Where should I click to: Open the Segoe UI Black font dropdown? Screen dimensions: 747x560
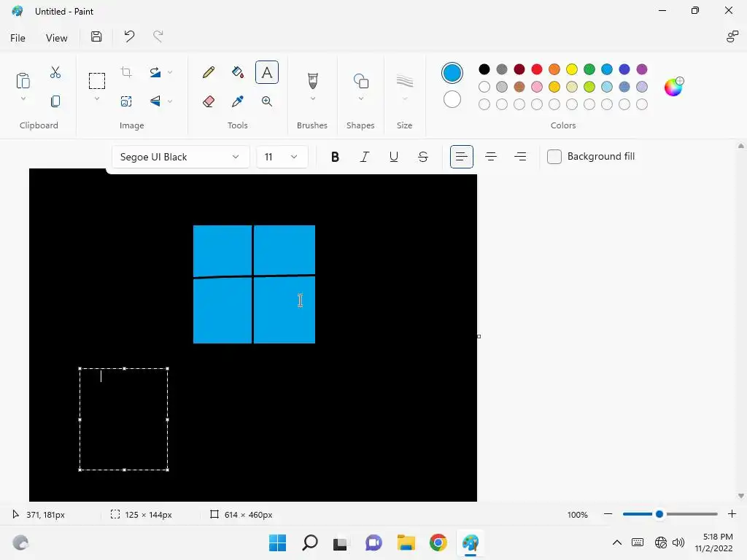(181, 157)
